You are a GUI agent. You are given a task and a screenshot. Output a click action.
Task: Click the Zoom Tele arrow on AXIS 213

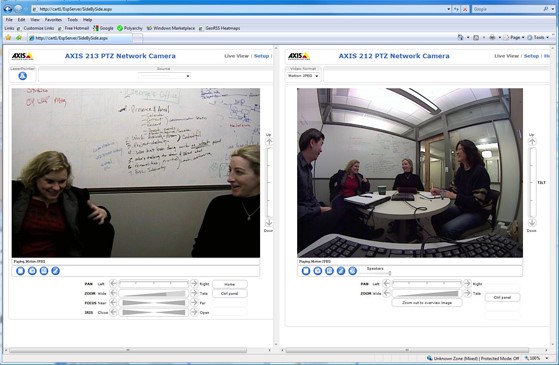coord(194,293)
